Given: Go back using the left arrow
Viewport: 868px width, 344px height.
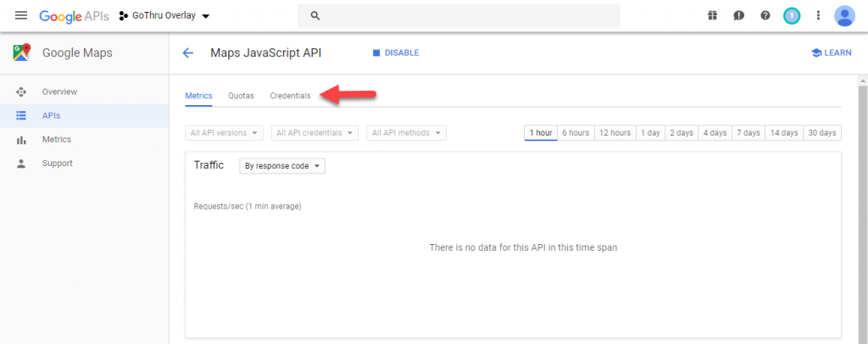Looking at the screenshot, I should 188,53.
